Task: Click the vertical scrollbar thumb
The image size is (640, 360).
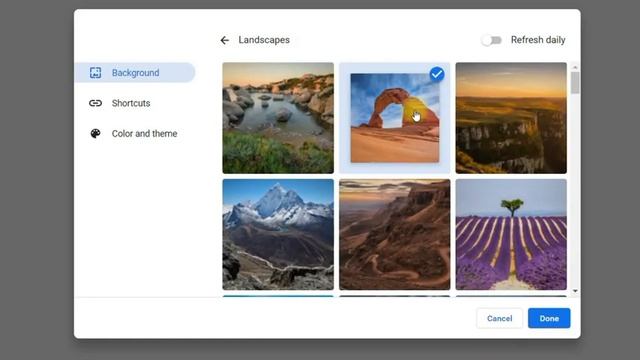Action: click(x=575, y=82)
